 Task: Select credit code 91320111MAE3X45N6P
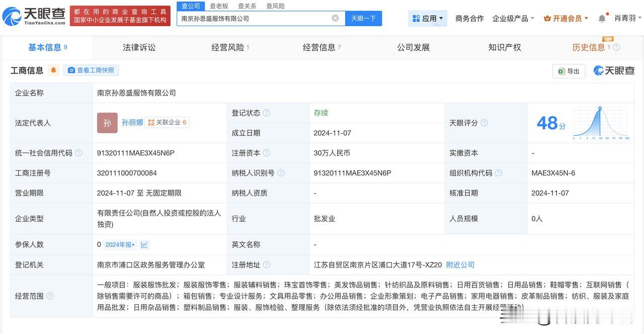[x=136, y=153]
